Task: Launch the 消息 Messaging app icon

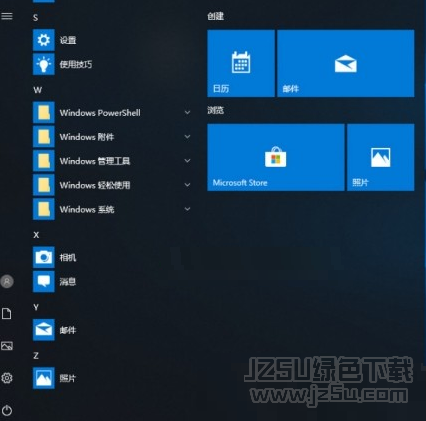Action: [x=44, y=282]
